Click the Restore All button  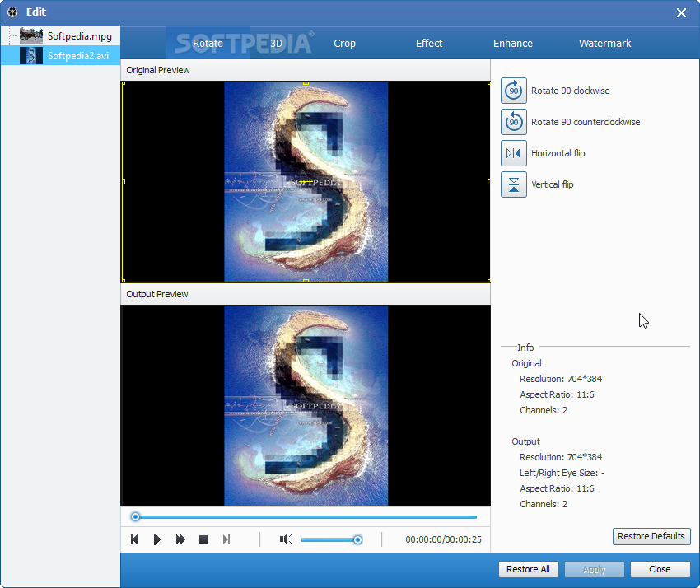[528, 569]
